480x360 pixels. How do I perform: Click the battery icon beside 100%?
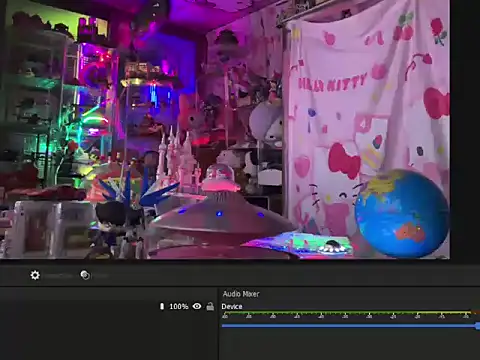click(x=162, y=306)
